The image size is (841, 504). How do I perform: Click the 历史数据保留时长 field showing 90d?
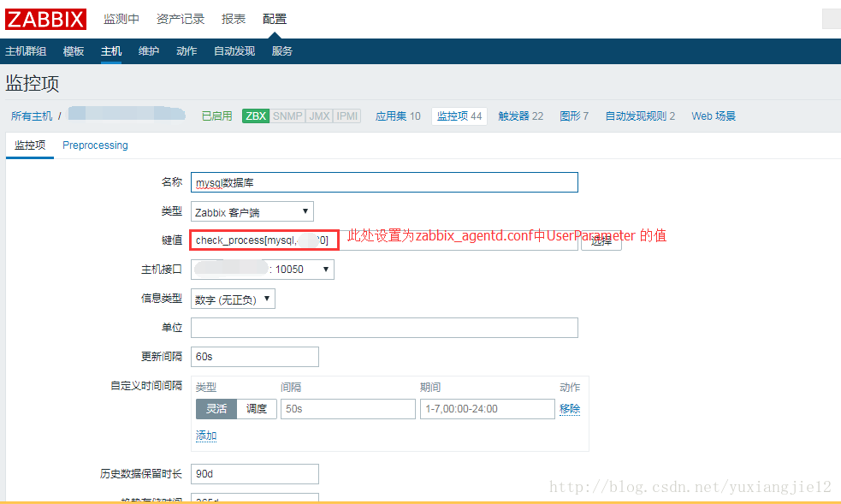pos(255,474)
